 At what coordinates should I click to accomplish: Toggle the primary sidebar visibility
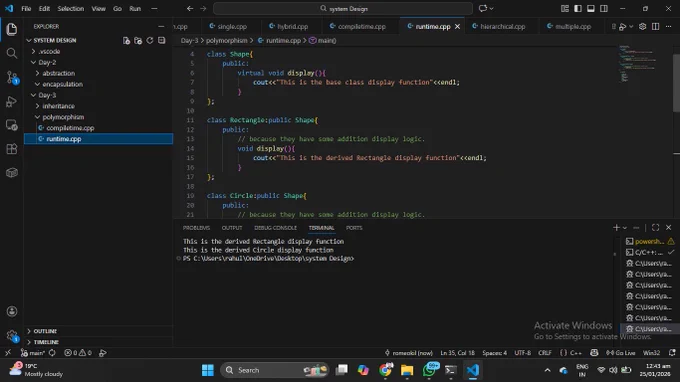click(x=578, y=8)
